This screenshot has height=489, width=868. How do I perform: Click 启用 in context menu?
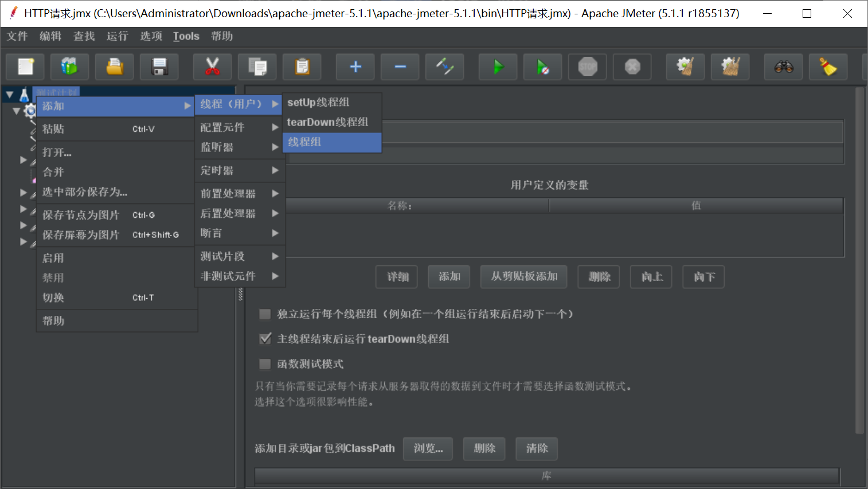tap(116, 258)
